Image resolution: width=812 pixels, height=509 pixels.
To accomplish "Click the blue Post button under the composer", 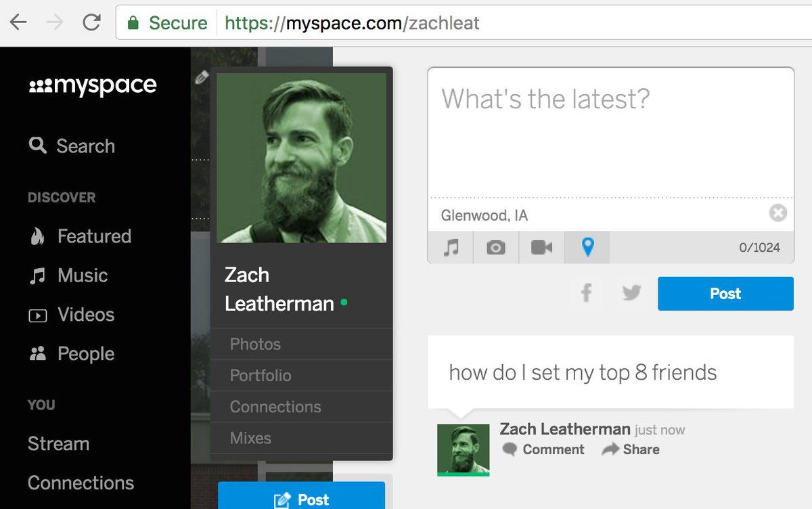I will (x=725, y=294).
